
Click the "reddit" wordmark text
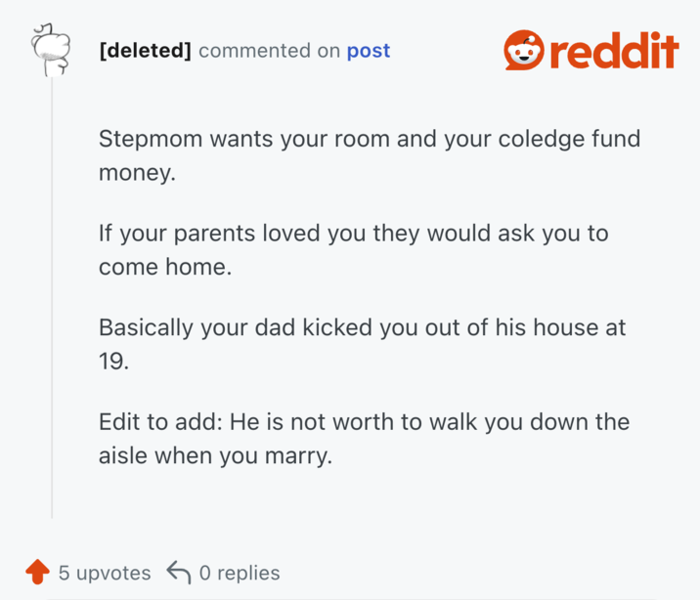[614, 51]
